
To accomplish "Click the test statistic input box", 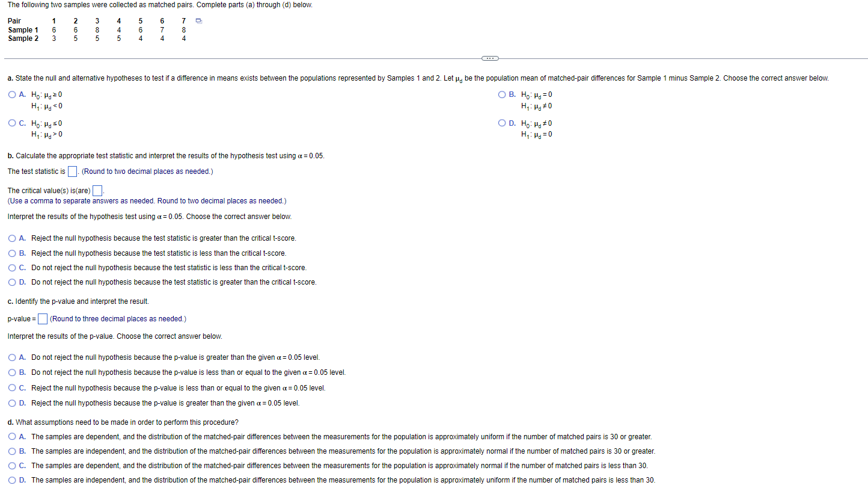I will point(72,171).
